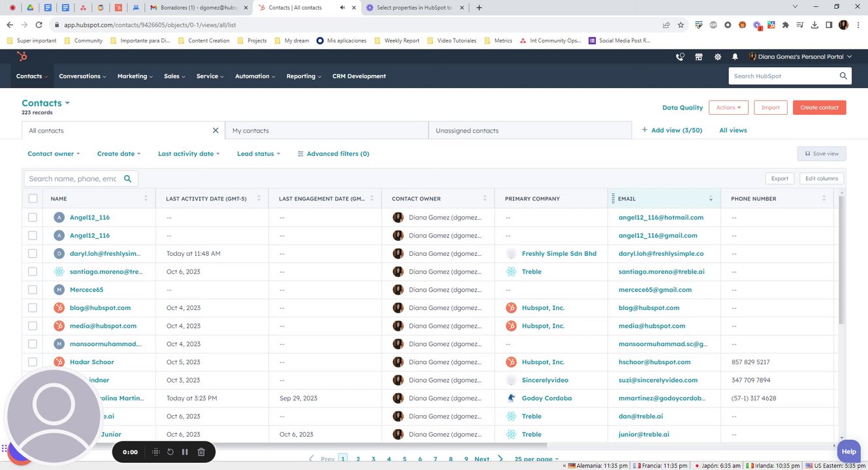Expand the Actions dropdown button
The height and width of the screenshot is (470, 868).
tap(728, 108)
